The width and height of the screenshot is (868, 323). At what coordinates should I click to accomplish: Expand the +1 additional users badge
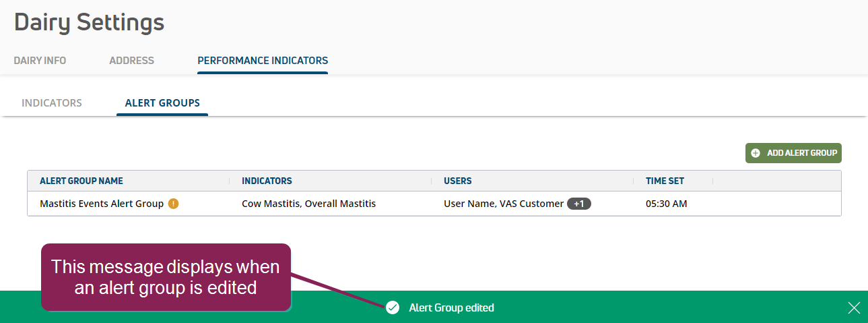[578, 204]
